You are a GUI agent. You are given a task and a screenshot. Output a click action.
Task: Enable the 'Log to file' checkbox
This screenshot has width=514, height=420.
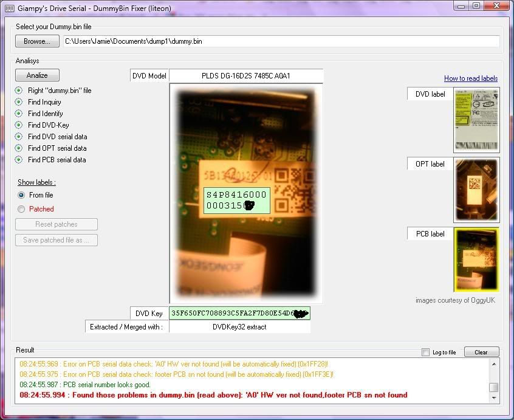(426, 353)
